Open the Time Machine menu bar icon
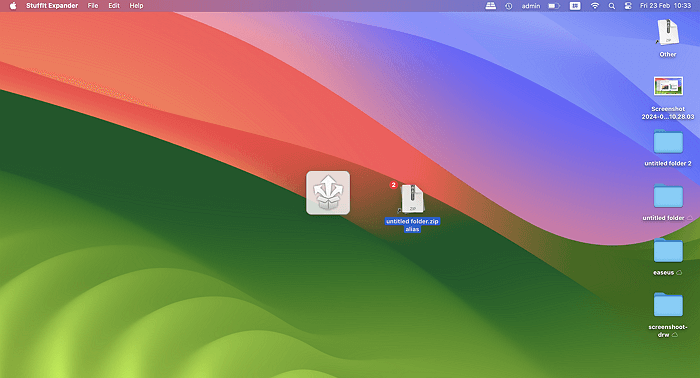Viewport: 700px width, 378px height. tap(508, 6)
